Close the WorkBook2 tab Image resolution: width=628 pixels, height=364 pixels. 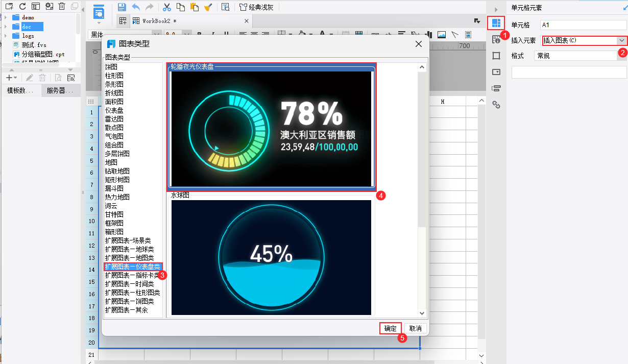[247, 21]
